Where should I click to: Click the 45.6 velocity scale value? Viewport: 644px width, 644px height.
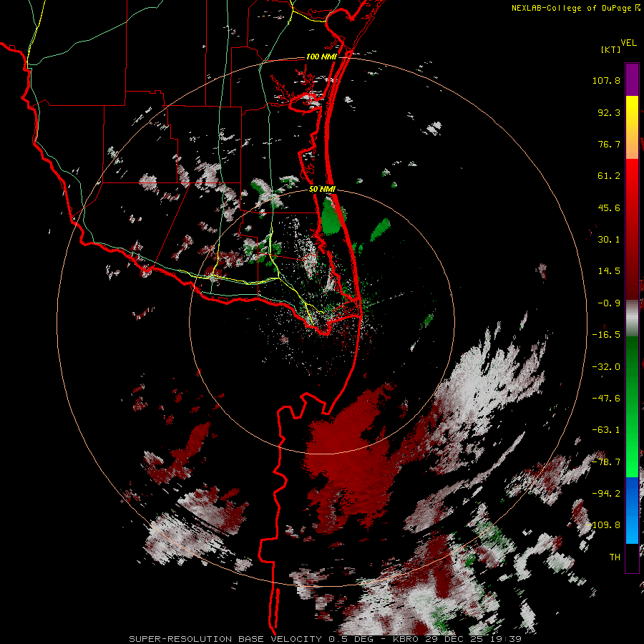coord(609,208)
